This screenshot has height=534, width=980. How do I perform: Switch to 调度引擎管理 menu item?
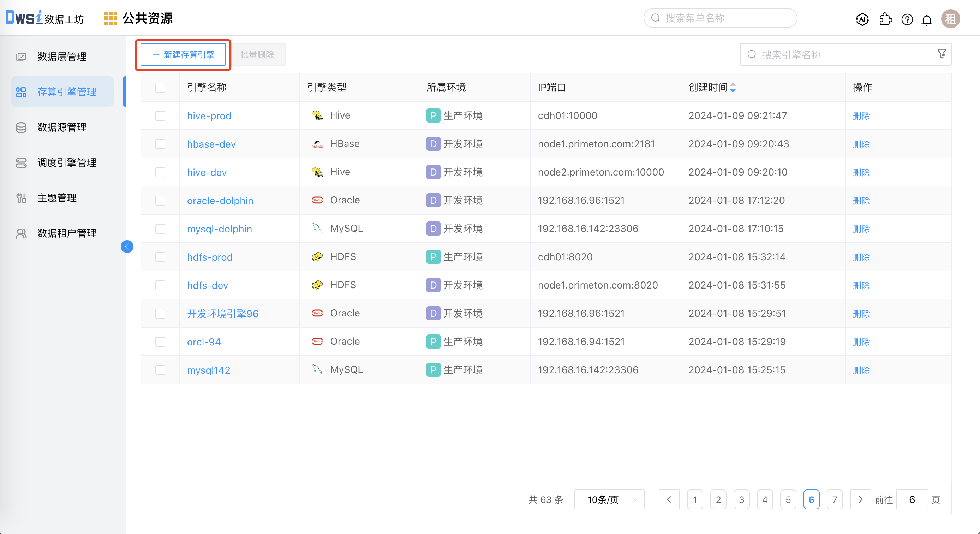[67, 162]
